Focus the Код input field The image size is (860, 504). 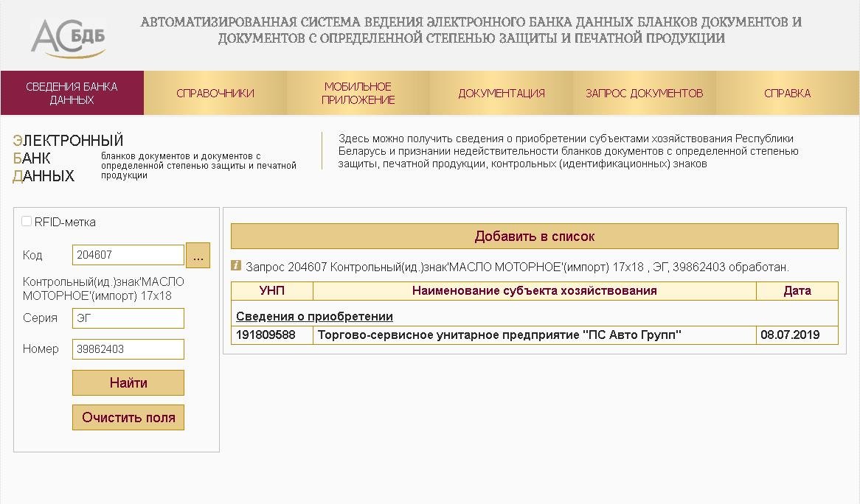pos(128,255)
